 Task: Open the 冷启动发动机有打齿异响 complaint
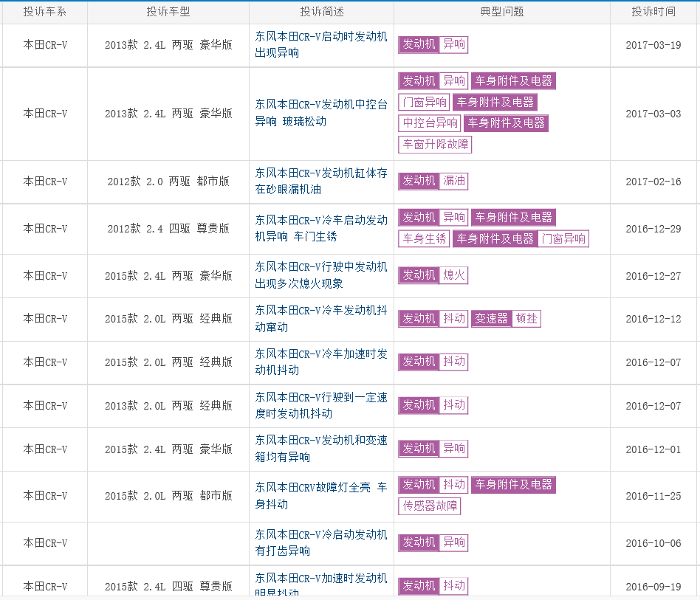[320, 542]
